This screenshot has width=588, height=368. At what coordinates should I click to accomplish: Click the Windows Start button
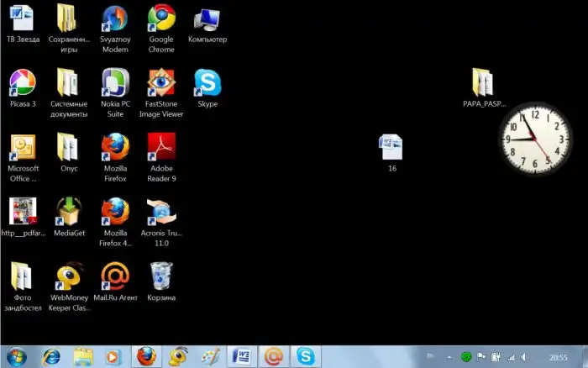[16, 356]
